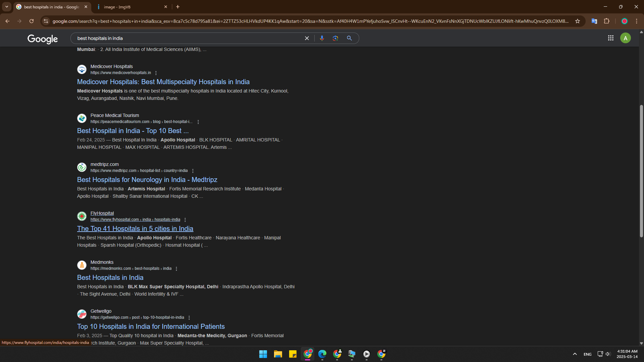This screenshot has width=644, height=362.
Task: Open medtripz.com result options menu
Action: 193,171
